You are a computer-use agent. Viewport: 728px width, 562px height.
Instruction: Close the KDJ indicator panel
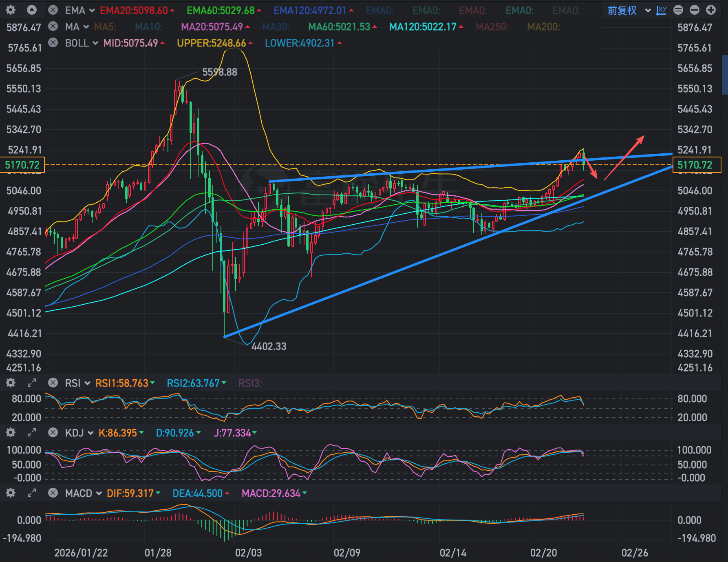(53, 433)
